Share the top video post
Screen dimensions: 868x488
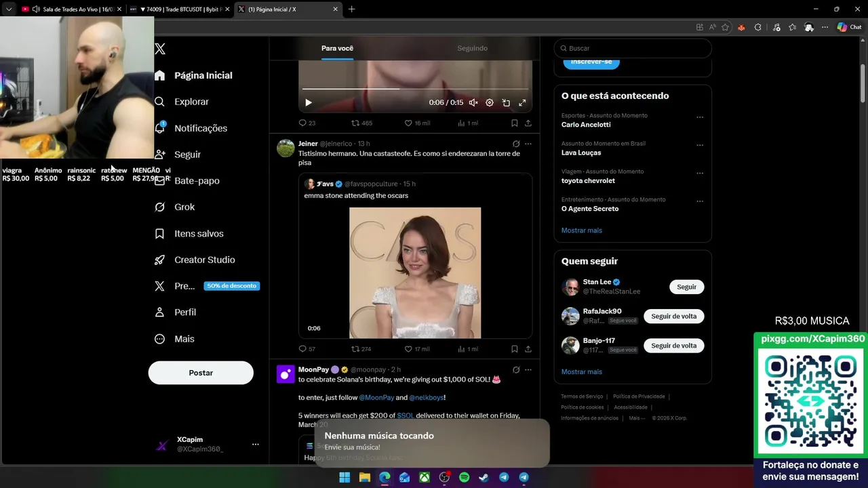tap(528, 123)
